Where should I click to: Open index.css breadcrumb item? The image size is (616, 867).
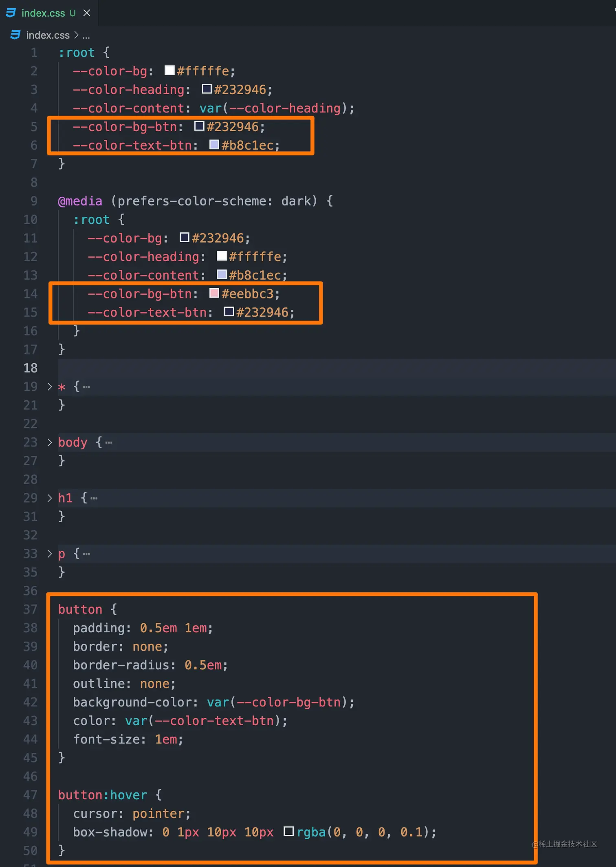(48, 35)
